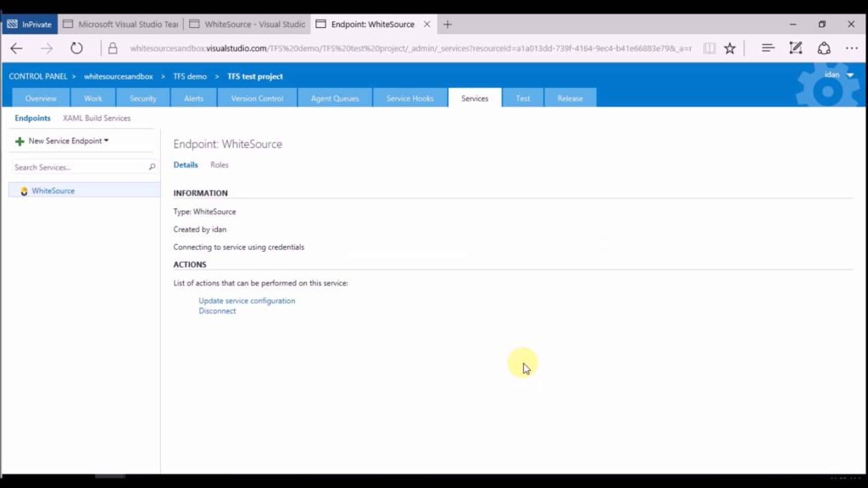Click 'Connecting to service using credentials' text
868x488 pixels.
pyautogui.click(x=238, y=247)
